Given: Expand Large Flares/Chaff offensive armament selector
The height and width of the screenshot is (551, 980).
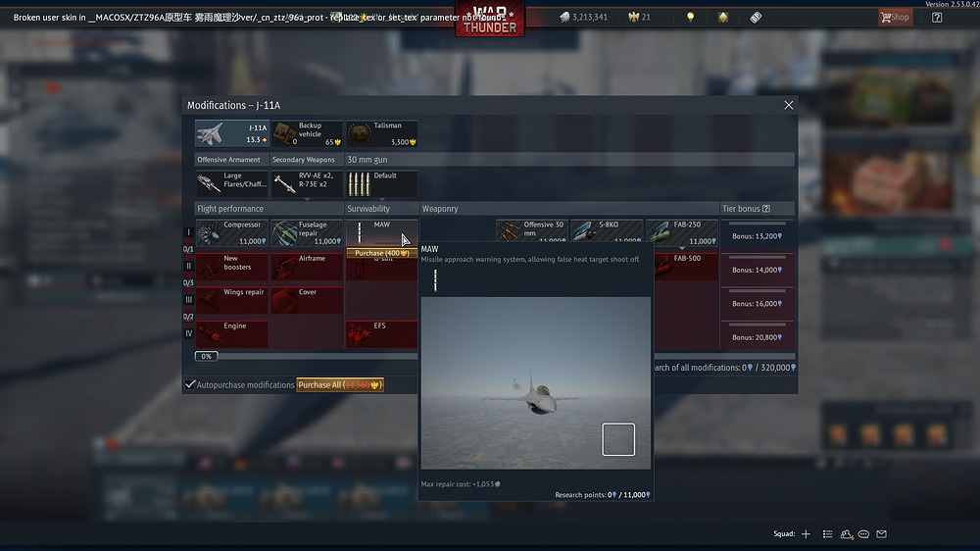Looking at the screenshot, I should pyautogui.click(x=231, y=184).
